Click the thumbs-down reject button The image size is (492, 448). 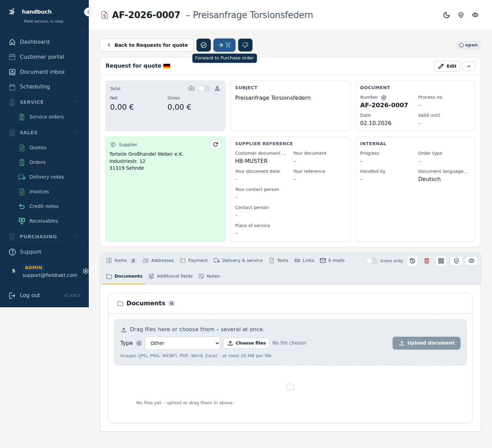point(245,45)
